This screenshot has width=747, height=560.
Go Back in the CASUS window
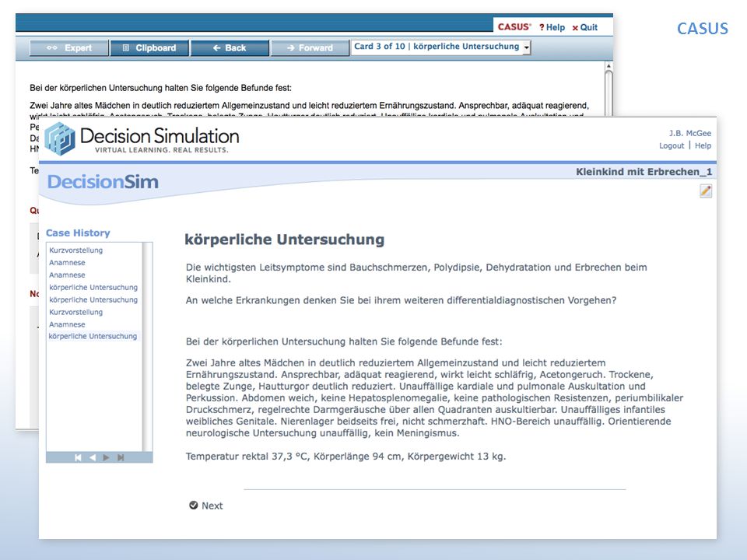(x=230, y=48)
